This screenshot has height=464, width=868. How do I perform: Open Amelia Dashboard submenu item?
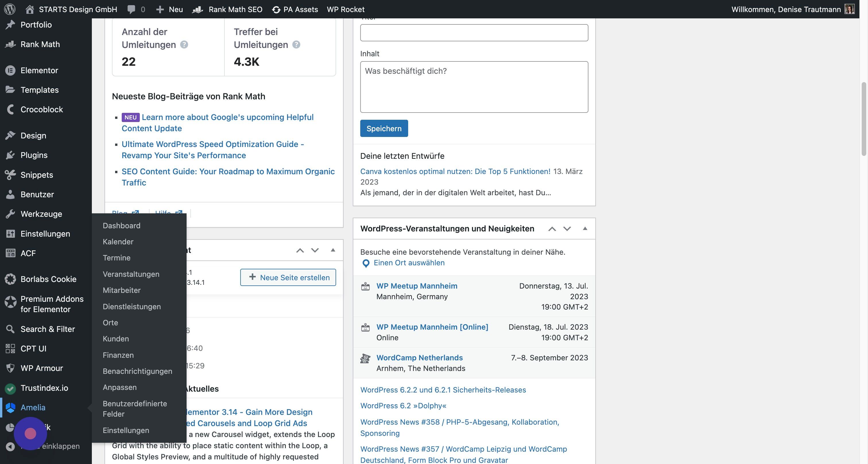tap(122, 225)
